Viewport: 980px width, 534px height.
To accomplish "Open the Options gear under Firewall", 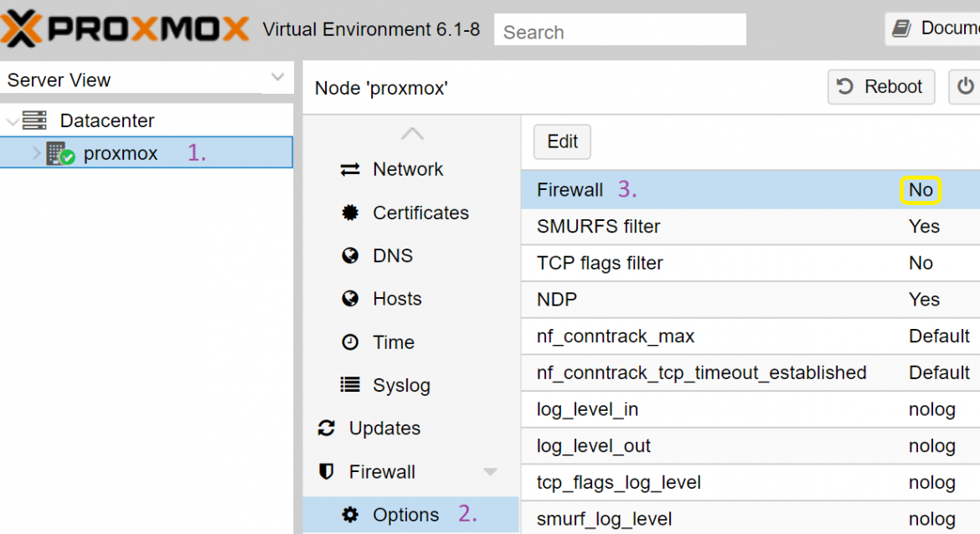I will point(351,515).
